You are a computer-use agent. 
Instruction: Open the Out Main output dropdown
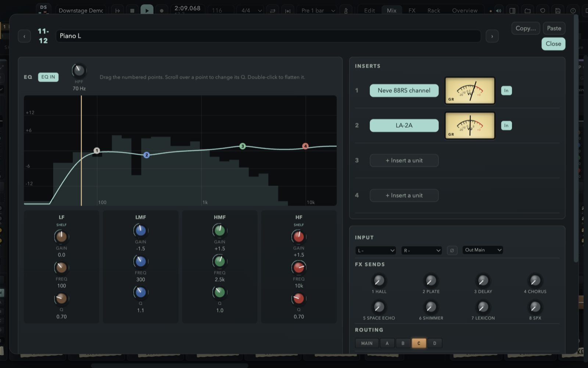point(483,250)
